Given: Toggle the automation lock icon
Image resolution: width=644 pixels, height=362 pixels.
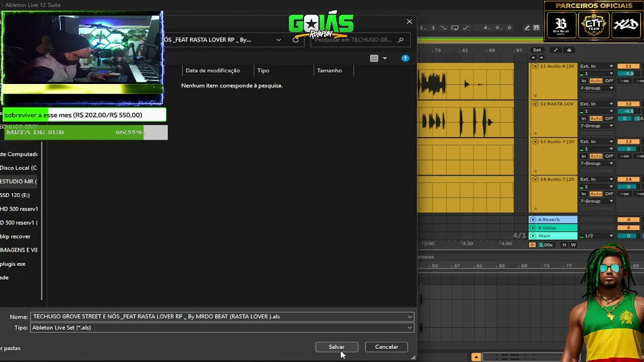Looking at the screenshot, I should [569, 50].
